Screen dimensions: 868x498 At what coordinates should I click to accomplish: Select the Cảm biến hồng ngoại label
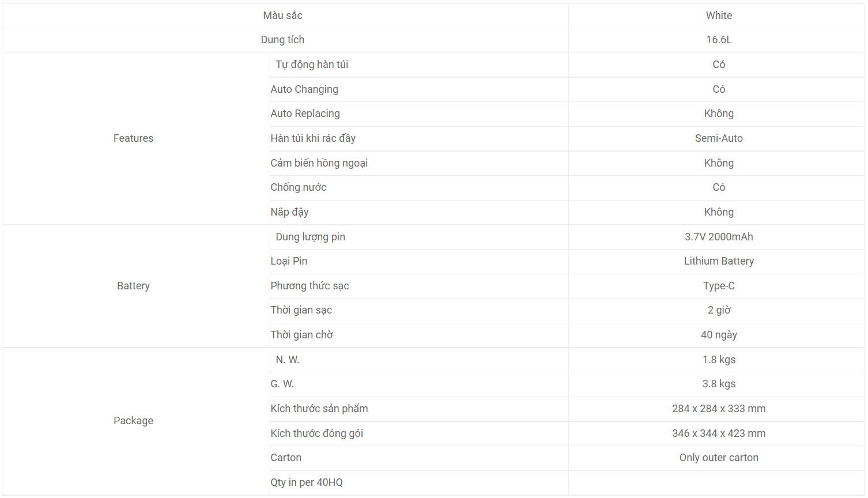[x=319, y=163]
